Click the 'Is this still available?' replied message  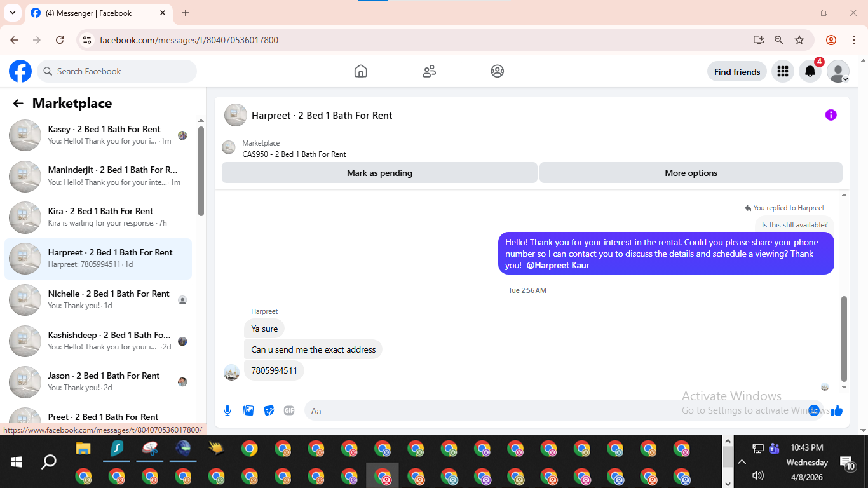point(795,225)
